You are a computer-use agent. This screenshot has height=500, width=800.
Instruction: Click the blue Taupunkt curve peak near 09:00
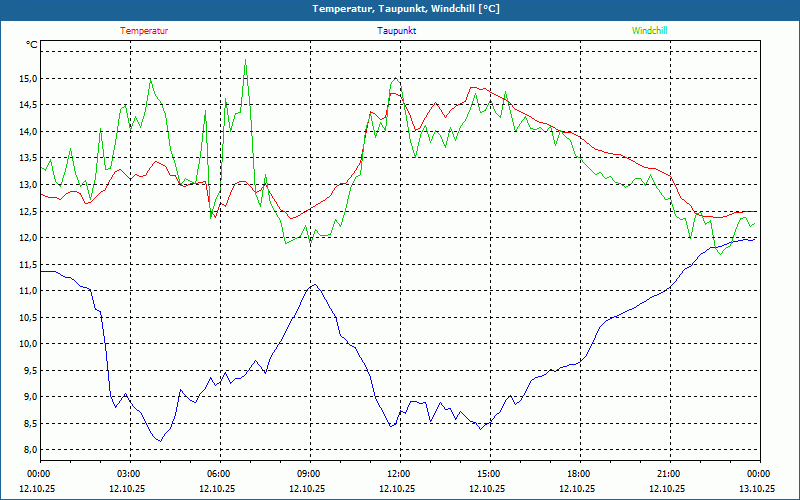314,285
